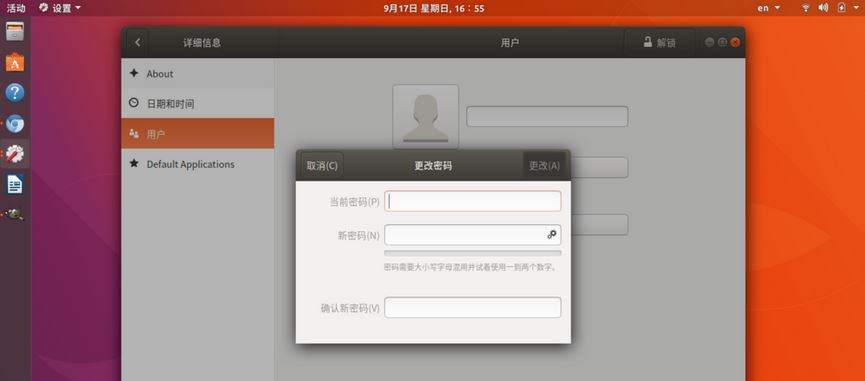Open Files app from dock
Image resolution: width=865 pixels, height=381 pixels.
[x=15, y=31]
